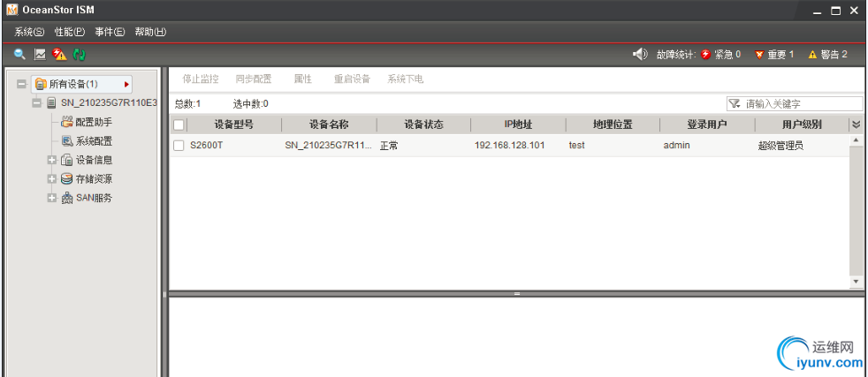Click the 同步配置 button
This screenshot has height=377, width=868.
click(254, 79)
